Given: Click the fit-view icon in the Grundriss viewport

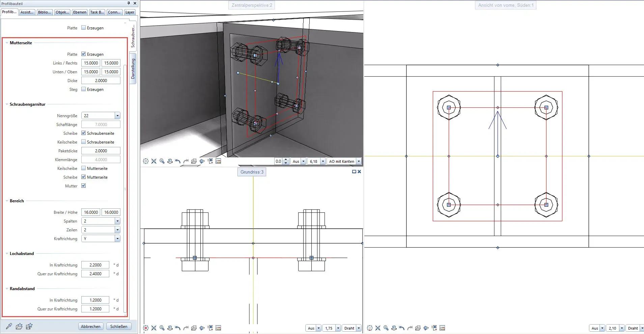Looking at the screenshot, I should (x=146, y=328).
